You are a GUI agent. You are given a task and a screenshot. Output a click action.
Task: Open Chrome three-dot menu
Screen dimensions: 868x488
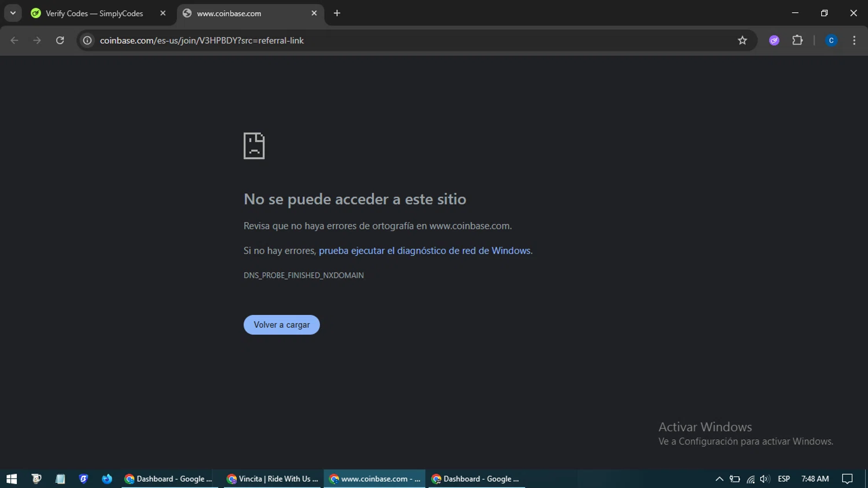point(854,41)
